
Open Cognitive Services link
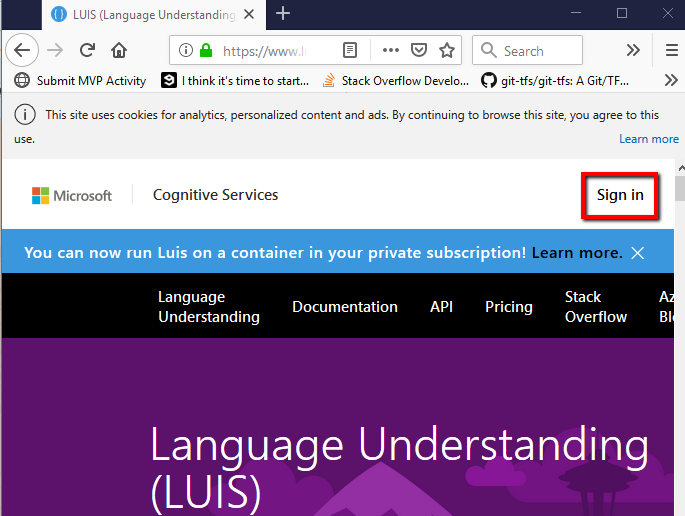pos(215,194)
